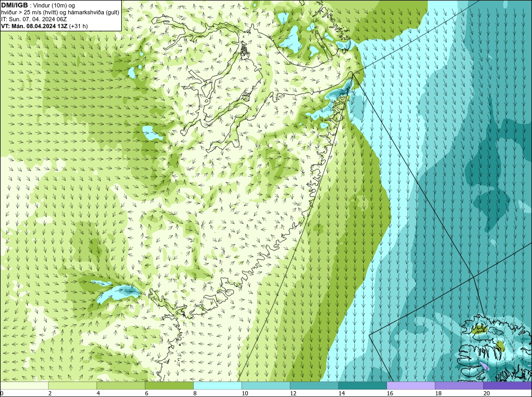
Task: Click the 12–14 m/s teal legend swatch
Action: pyautogui.click(x=314, y=386)
